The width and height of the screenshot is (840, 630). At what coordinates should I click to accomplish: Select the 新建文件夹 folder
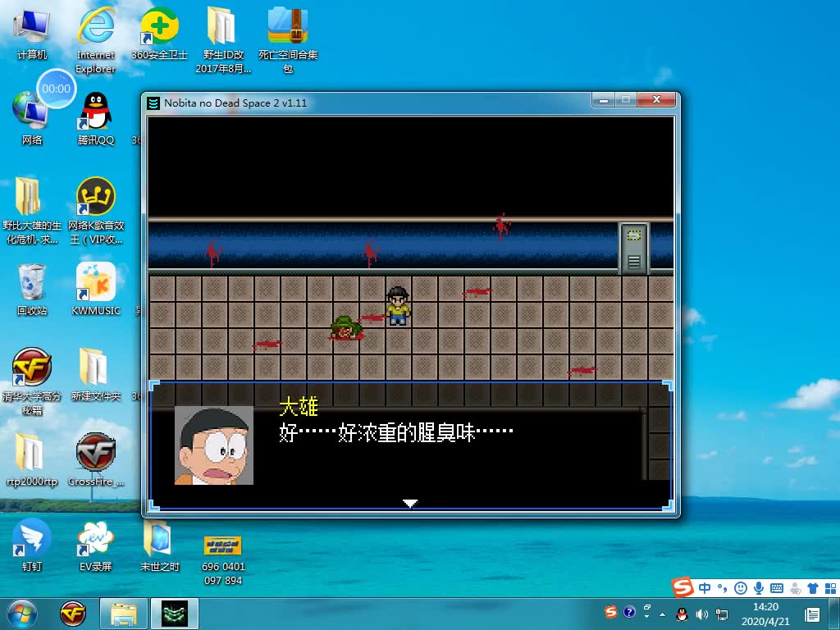95,374
